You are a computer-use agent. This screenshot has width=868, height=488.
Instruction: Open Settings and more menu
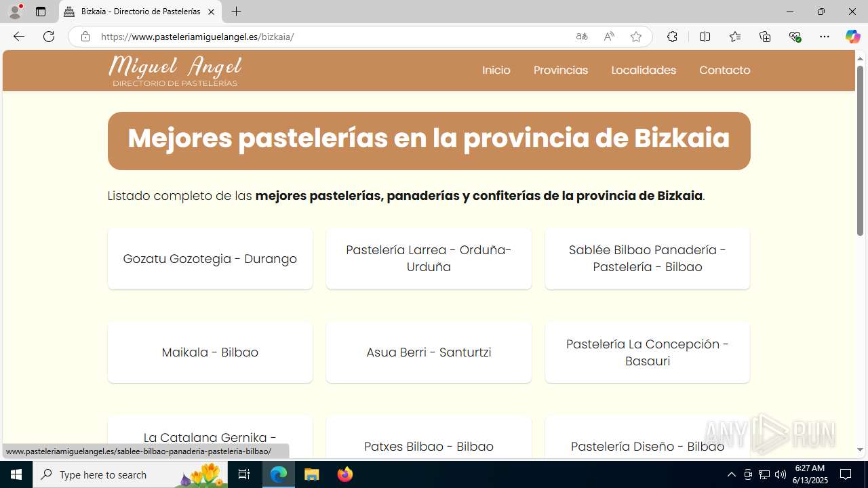(825, 37)
